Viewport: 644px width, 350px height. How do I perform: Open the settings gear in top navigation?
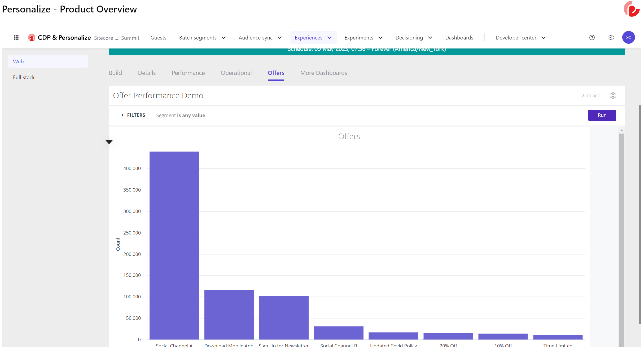pos(611,38)
